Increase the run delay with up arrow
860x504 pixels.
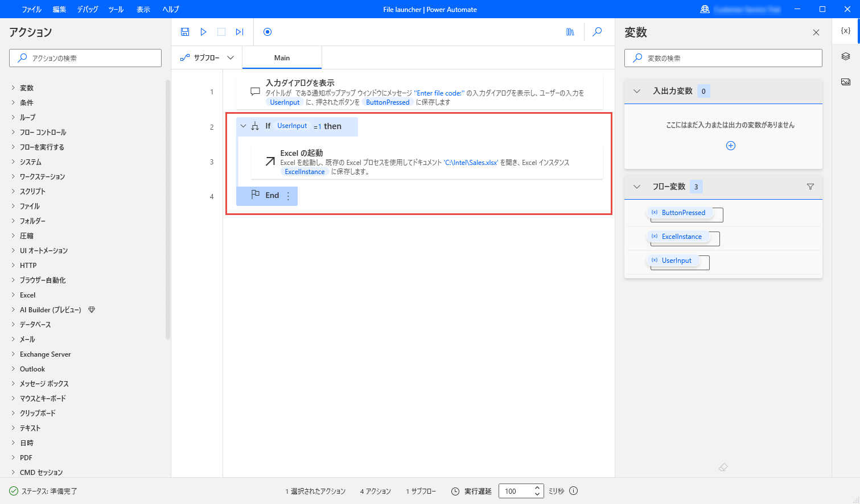537,488
